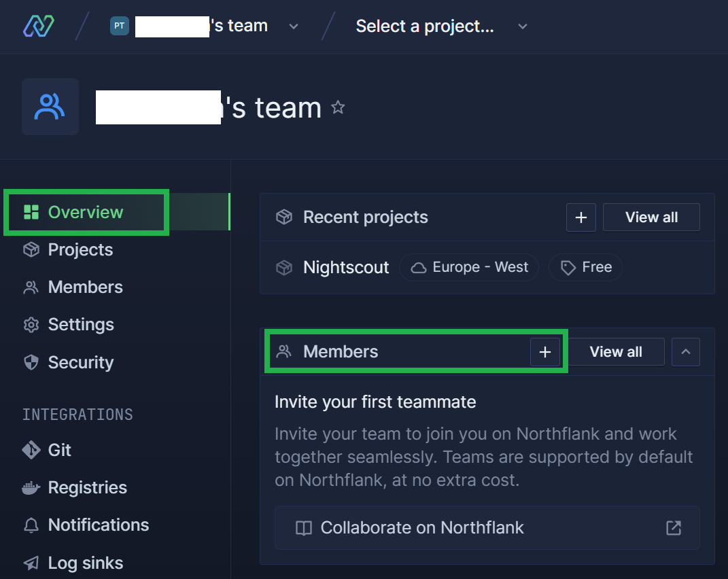The width and height of the screenshot is (728, 579).
Task: Open Log sinks page
Action: [73, 563]
